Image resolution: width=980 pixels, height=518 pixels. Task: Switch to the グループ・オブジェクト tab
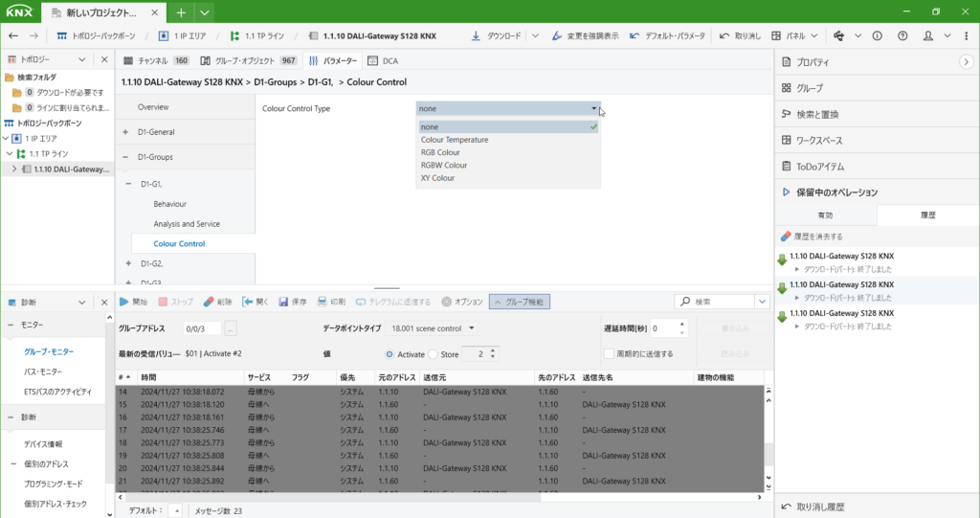tap(248, 60)
